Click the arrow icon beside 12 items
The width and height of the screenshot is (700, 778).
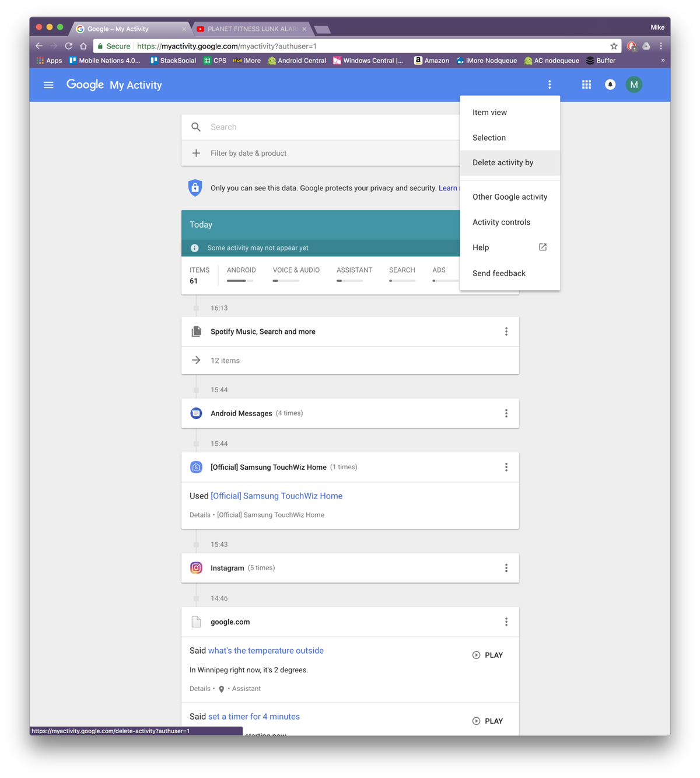click(x=196, y=360)
